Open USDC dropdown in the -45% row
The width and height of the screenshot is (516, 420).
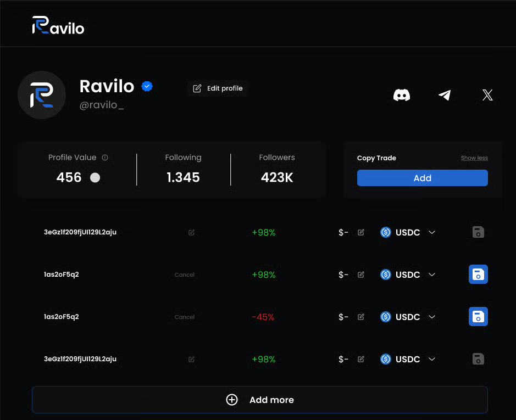[x=432, y=317]
